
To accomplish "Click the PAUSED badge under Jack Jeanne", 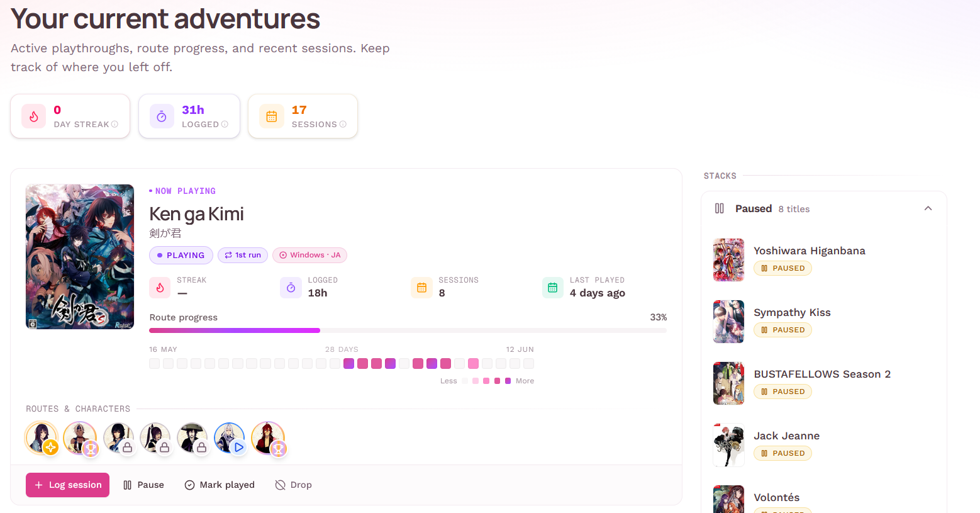I will (x=783, y=453).
